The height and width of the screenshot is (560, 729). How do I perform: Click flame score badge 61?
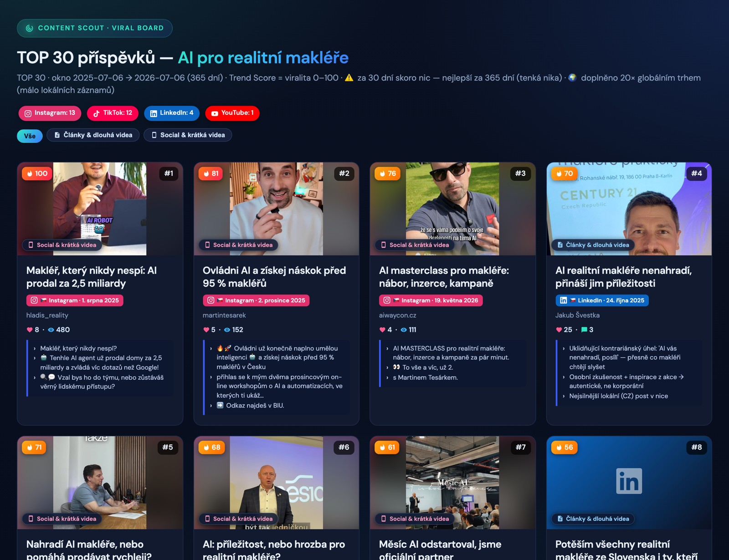point(387,448)
